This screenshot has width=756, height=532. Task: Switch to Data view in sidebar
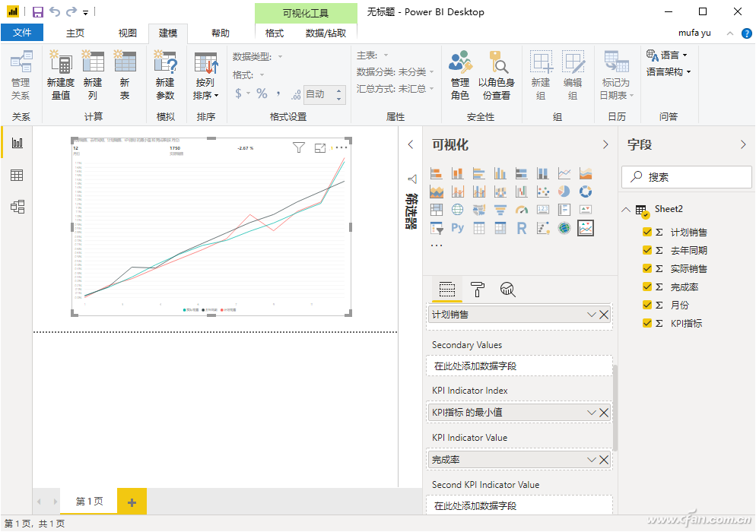click(17, 176)
